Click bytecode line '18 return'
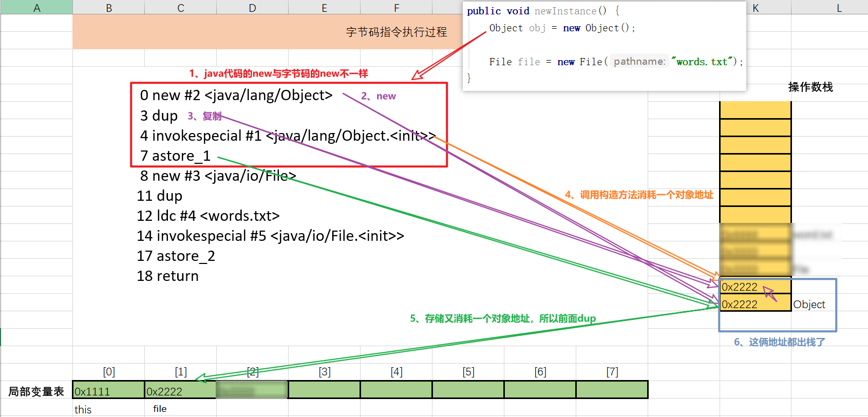This screenshot has height=417, width=868. pos(167,276)
